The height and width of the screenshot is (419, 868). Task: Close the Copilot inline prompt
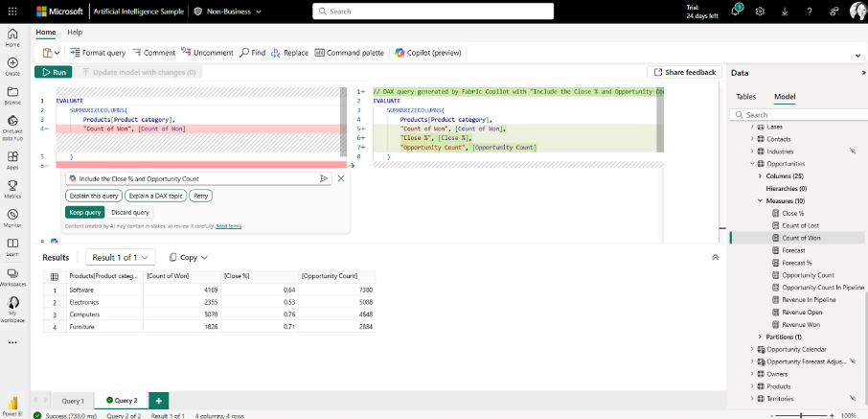pos(341,178)
